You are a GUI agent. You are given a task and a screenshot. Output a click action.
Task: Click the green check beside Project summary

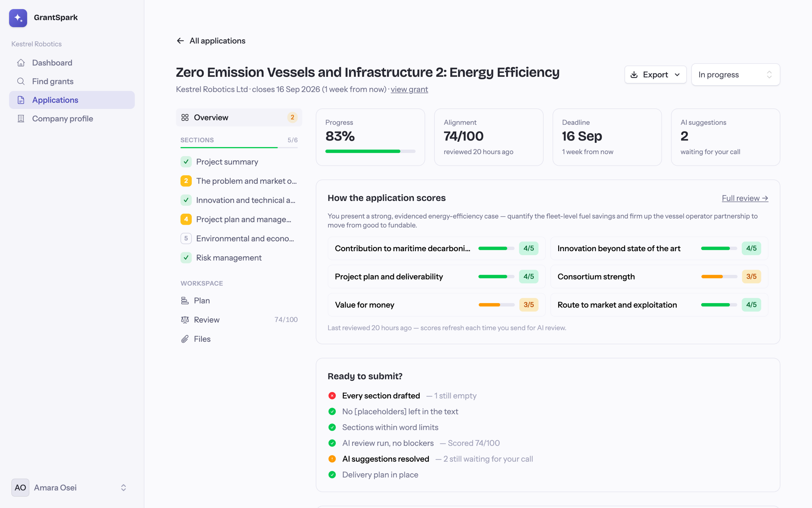(186, 162)
